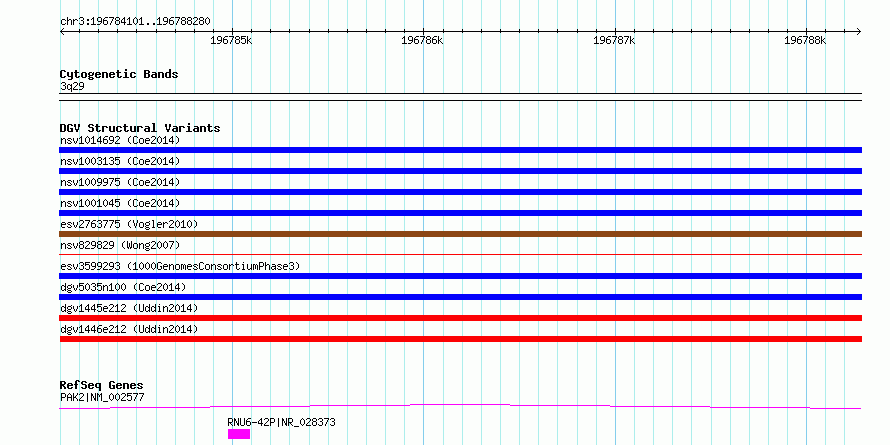890x445 pixels.
Task: Click the 196788k ruler tick label
Action: [805, 40]
